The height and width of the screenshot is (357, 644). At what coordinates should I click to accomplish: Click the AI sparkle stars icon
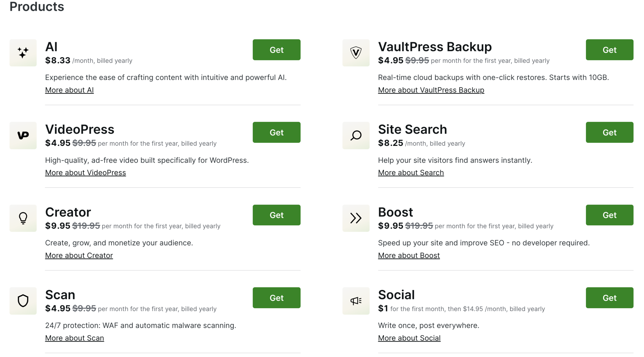click(23, 53)
